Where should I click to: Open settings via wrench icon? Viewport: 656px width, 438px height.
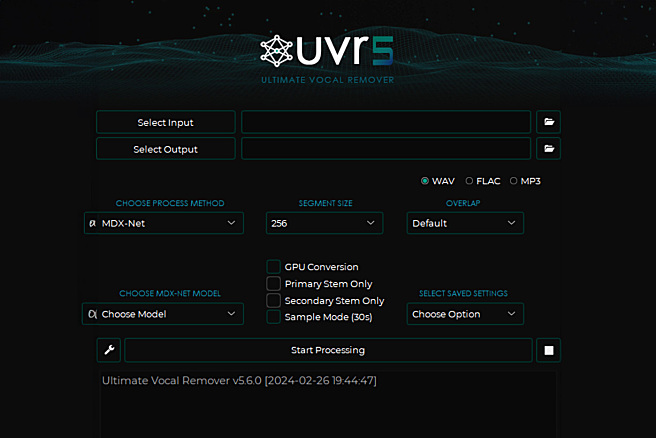109,350
